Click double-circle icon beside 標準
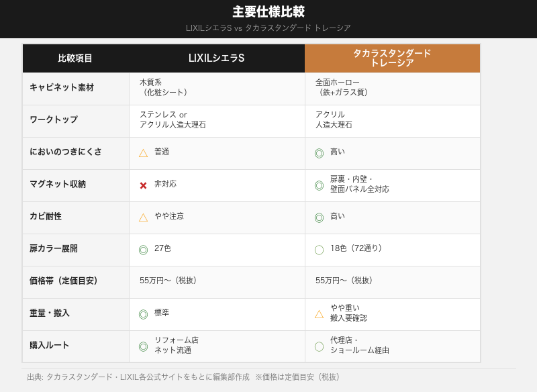537x392 pixels. (x=143, y=314)
